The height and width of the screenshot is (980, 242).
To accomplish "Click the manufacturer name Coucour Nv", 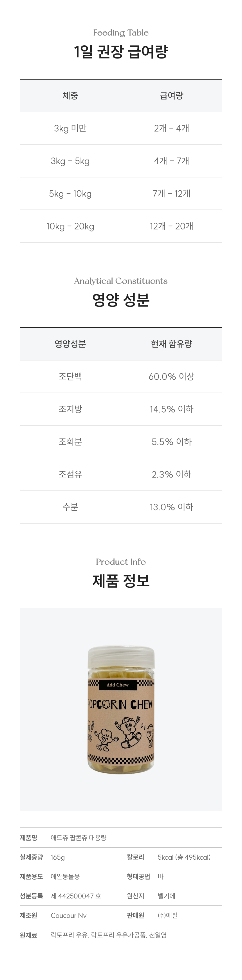I will (68, 915).
